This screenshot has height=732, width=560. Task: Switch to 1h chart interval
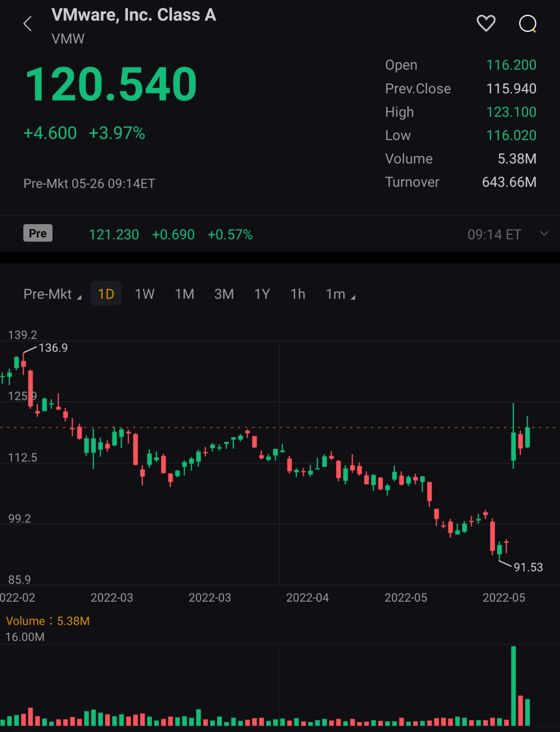tap(298, 294)
